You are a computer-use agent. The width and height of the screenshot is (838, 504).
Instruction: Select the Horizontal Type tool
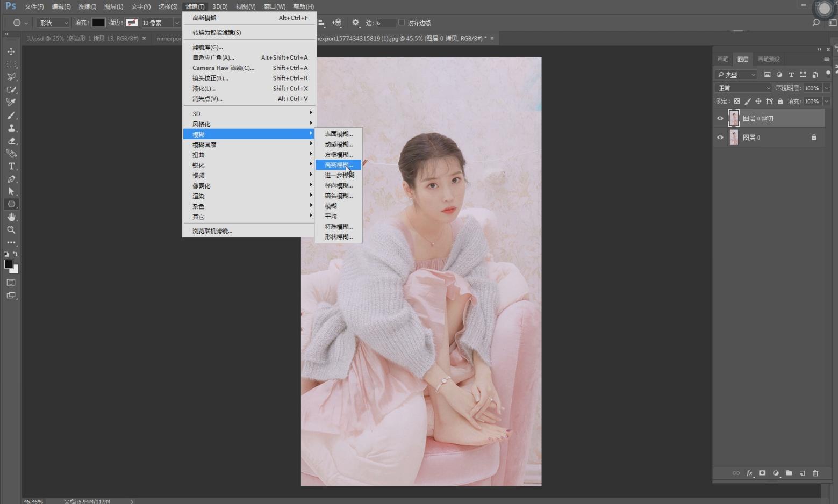[x=11, y=167]
